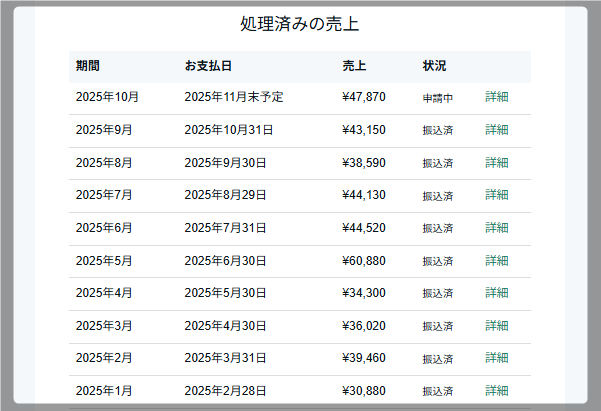Open 詳細 for the ¥60,880 row

point(497,260)
